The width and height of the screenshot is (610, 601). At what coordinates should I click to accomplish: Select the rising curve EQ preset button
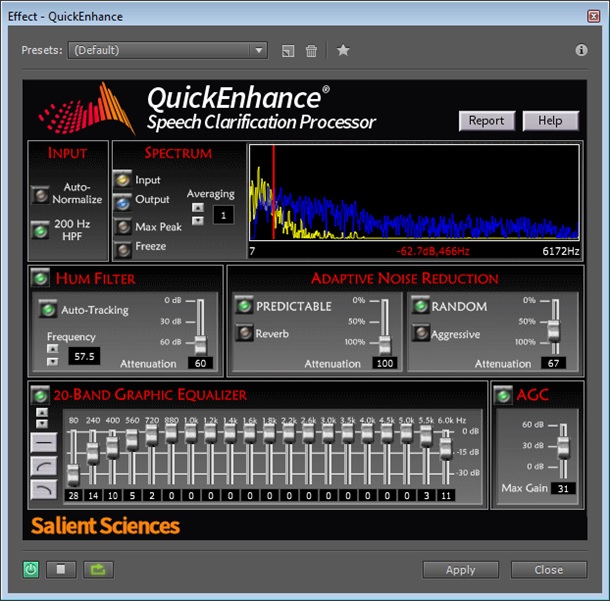tap(44, 466)
